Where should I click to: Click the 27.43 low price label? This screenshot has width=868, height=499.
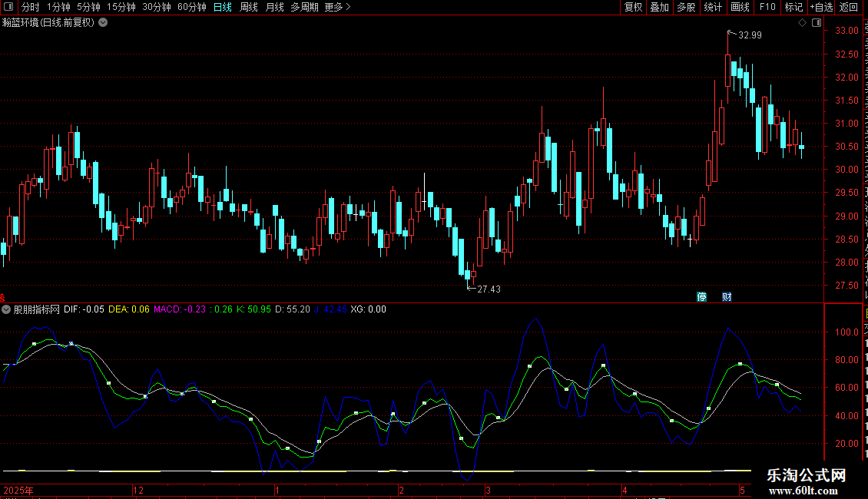[x=489, y=289]
